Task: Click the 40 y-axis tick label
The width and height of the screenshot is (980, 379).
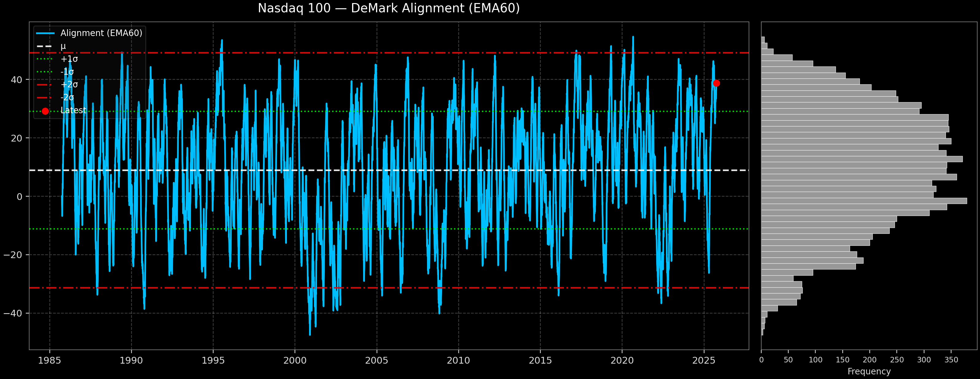Action: (16, 80)
